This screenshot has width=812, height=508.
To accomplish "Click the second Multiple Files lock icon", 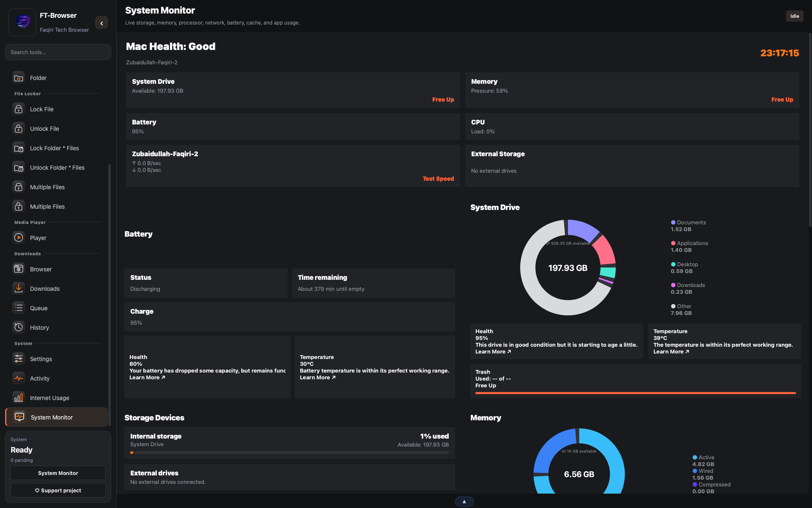I will tap(19, 207).
